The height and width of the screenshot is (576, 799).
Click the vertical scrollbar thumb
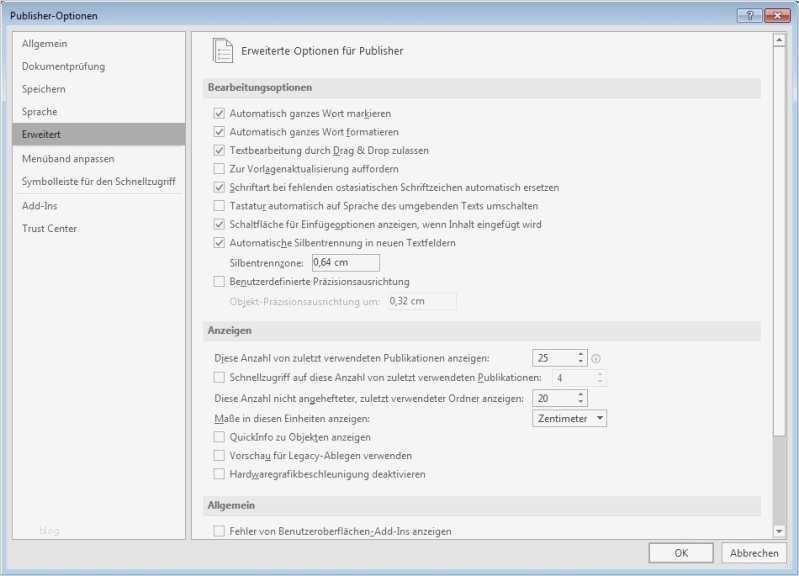coord(779,241)
